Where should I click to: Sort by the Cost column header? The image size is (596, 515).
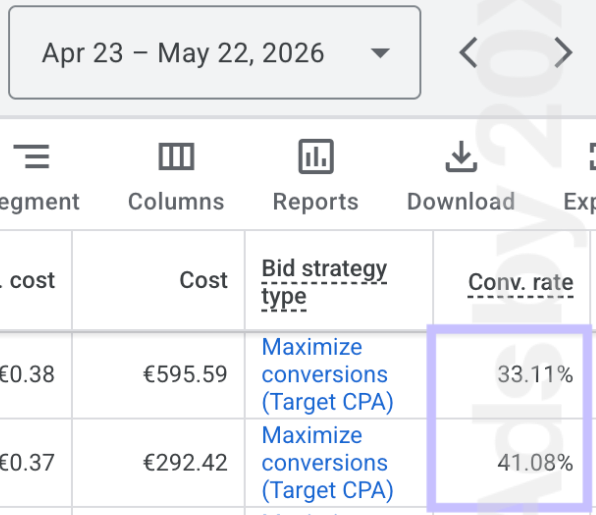pyautogui.click(x=203, y=280)
